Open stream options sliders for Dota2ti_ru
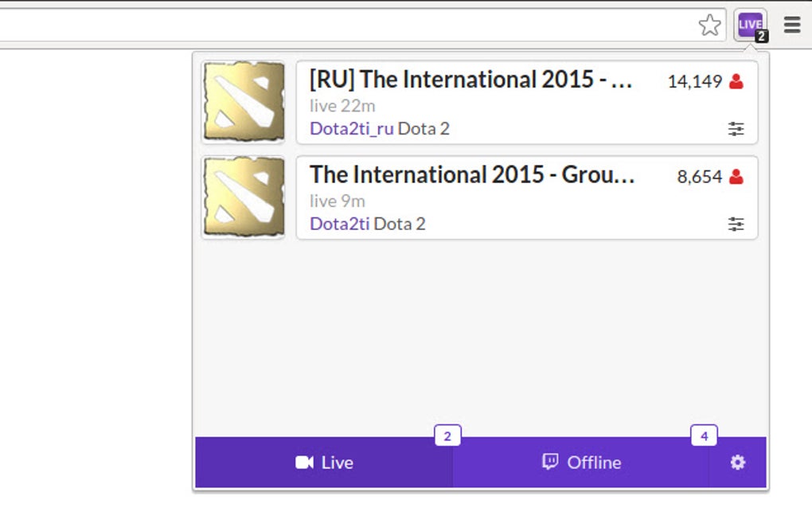Image resolution: width=812 pixels, height=508 pixels. tap(736, 127)
